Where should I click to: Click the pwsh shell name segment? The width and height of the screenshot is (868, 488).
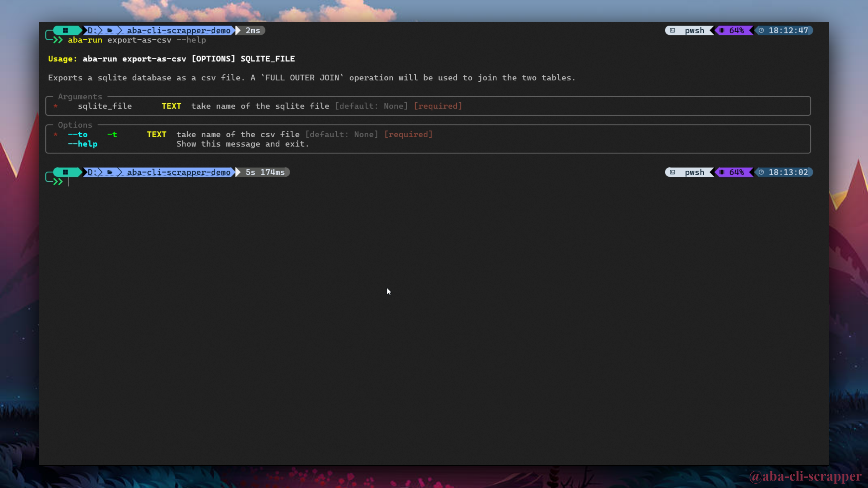tap(694, 30)
